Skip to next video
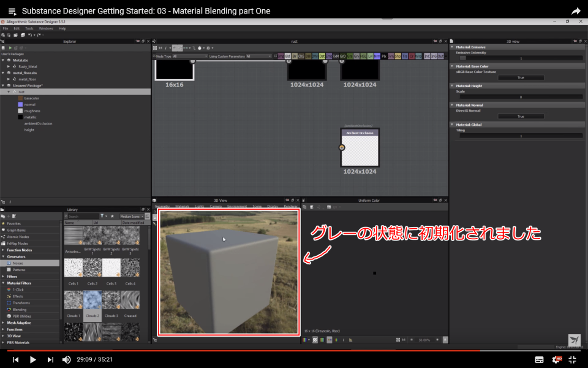The width and height of the screenshot is (588, 368). [x=50, y=359]
